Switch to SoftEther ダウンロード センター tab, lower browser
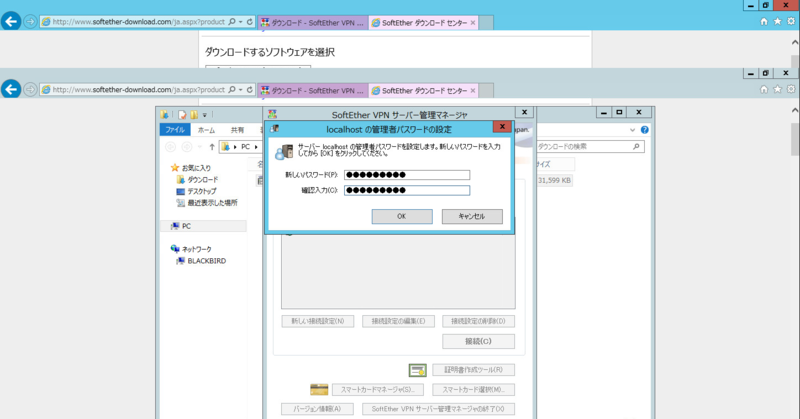Image resolution: width=800 pixels, height=419 pixels. 423,90
